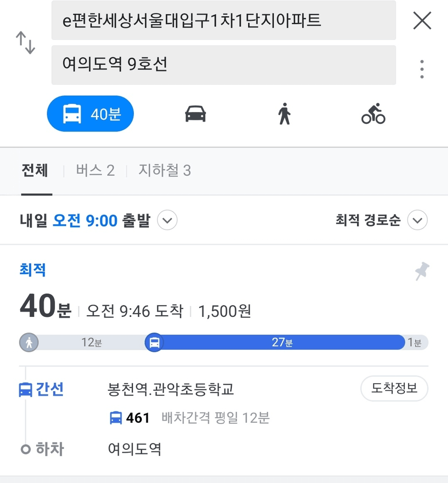Open bus 461 route details

click(x=138, y=418)
